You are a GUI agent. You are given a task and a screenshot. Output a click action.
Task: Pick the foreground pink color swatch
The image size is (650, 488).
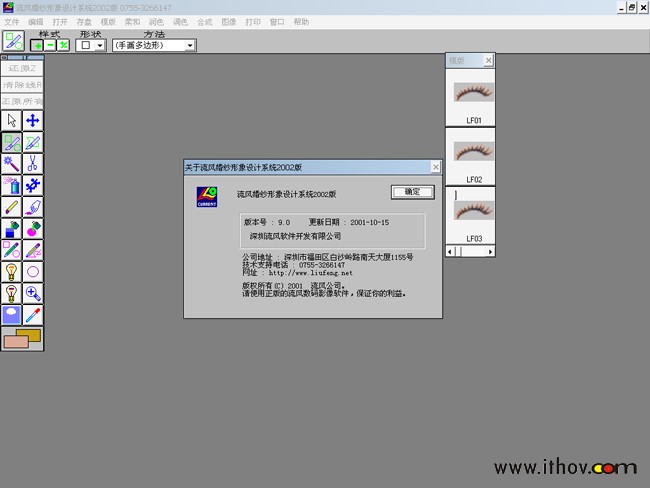(x=16, y=342)
